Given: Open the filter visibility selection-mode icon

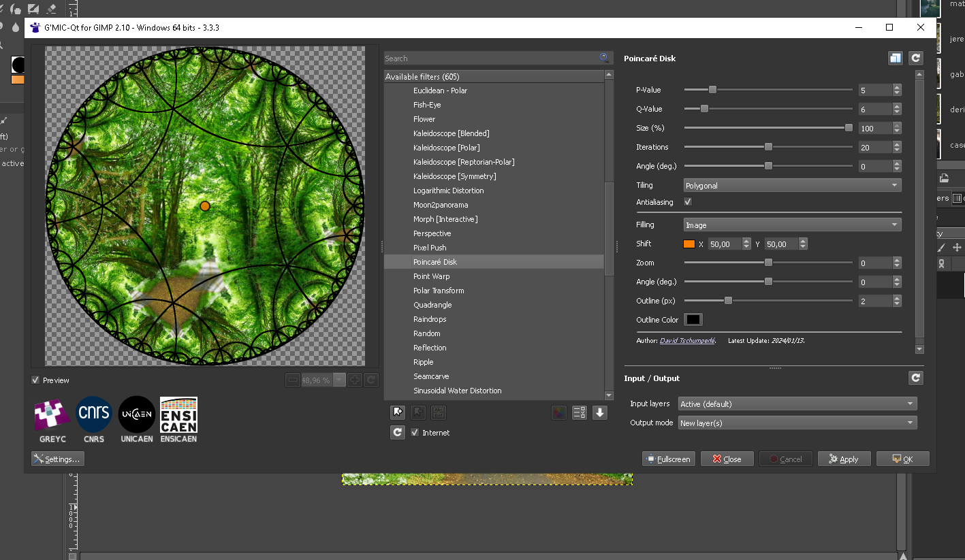Looking at the screenshot, I should coord(580,412).
